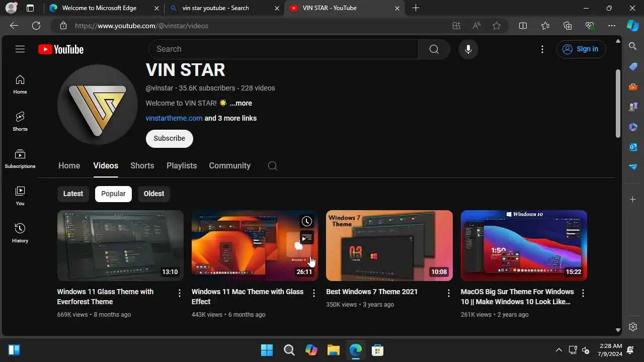
Task: Click Sign in on YouTube
Action: (x=581, y=49)
